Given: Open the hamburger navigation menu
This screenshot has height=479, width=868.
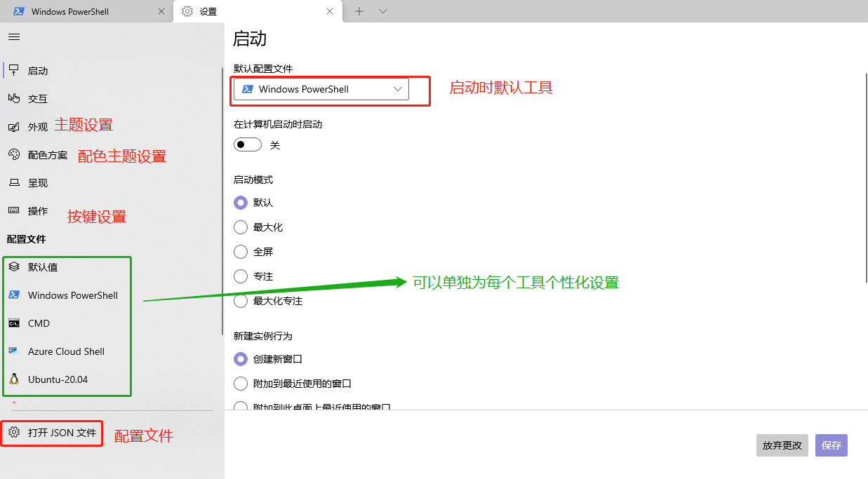Looking at the screenshot, I should click(14, 36).
